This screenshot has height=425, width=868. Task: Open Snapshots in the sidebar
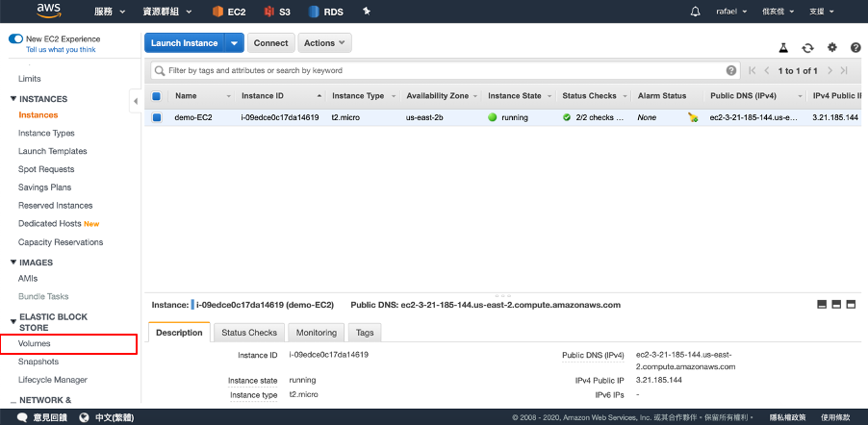coord(38,362)
